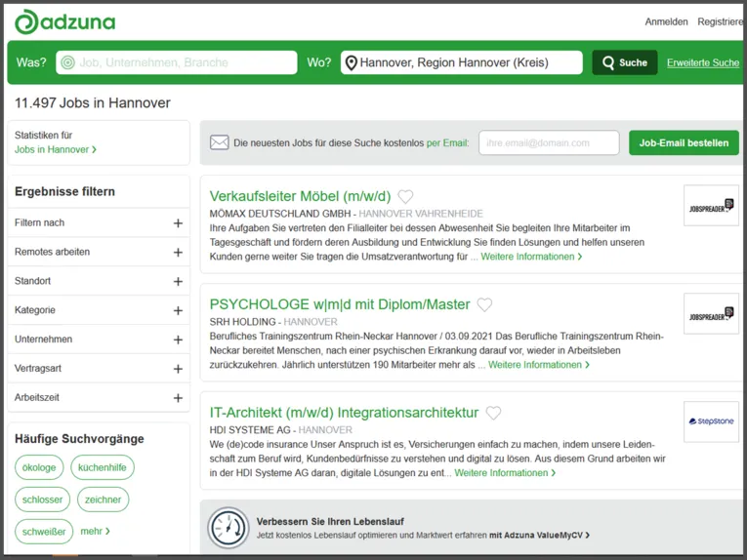The height and width of the screenshot is (560, 747).
Task: Open the Jobs in Hannover statistics link
Action: [56, 149]
